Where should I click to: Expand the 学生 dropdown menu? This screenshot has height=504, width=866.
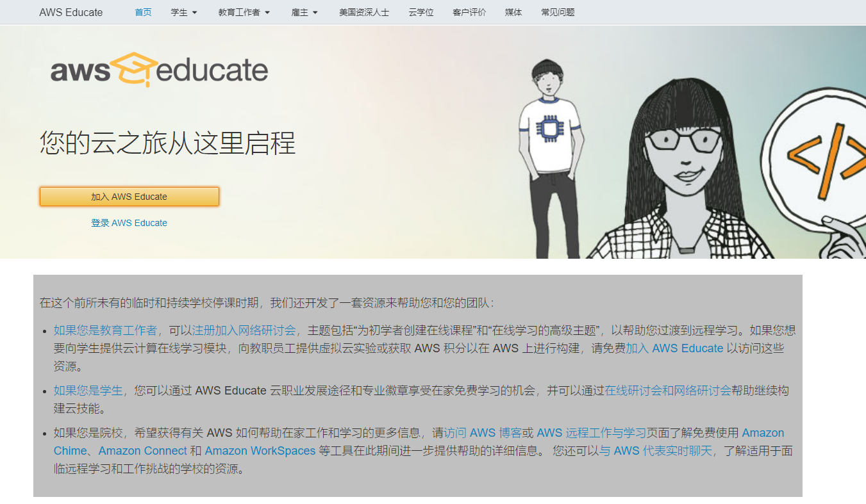point(184,12)
